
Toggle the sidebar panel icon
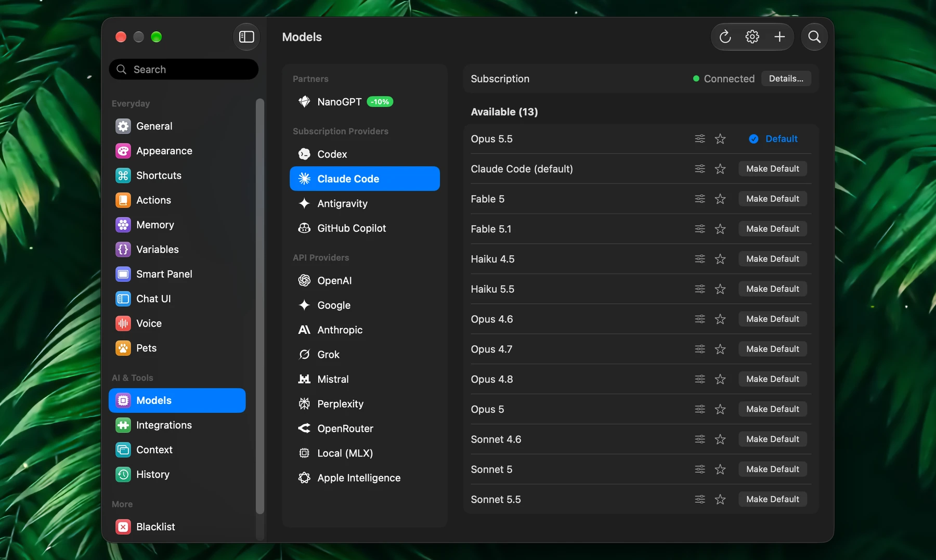[246, 37]
